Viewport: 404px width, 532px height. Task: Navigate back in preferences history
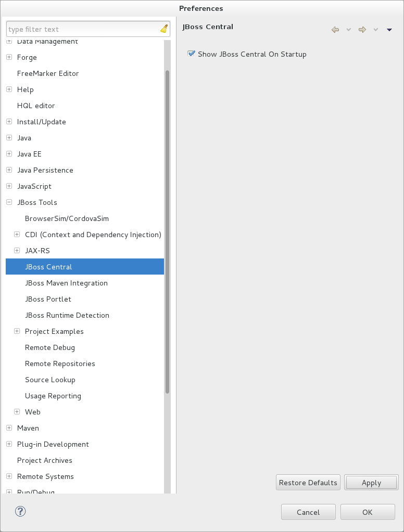click(x=335, y=30)
